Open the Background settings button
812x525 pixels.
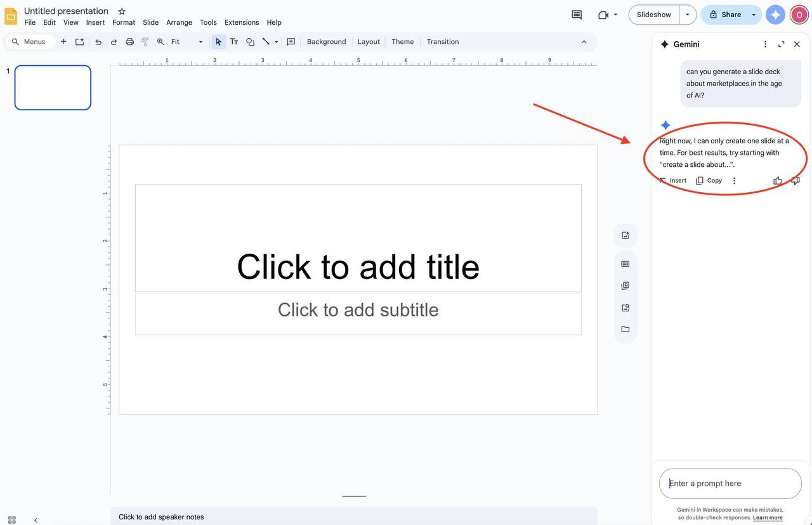click(326, 42)
